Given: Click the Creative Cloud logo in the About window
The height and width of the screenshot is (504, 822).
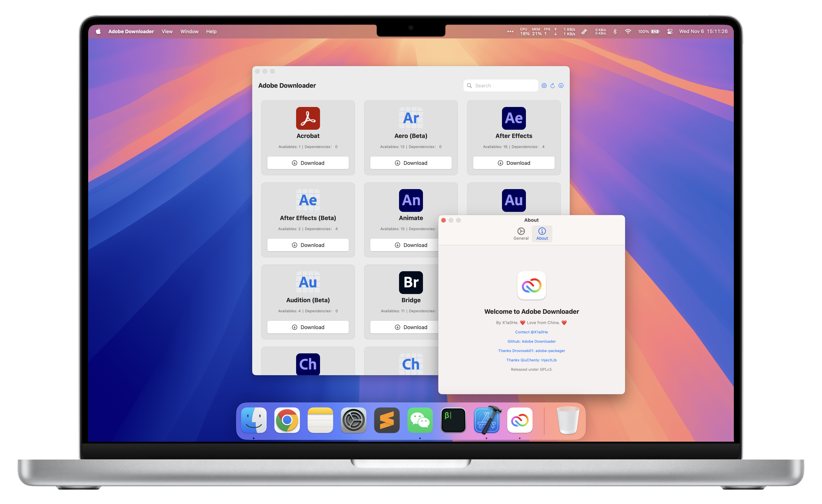Looking at the screenshot, I should (x=531, y=286).
